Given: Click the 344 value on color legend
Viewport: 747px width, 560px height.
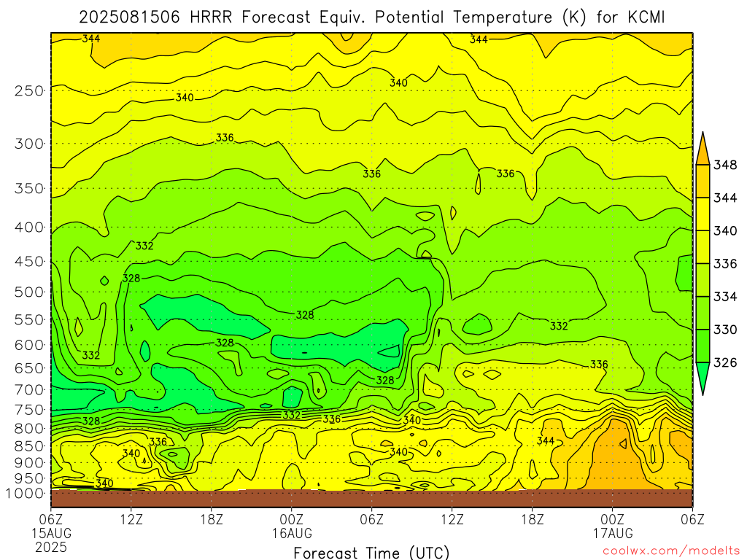Looking at the screenshot, I should point(725,198).
